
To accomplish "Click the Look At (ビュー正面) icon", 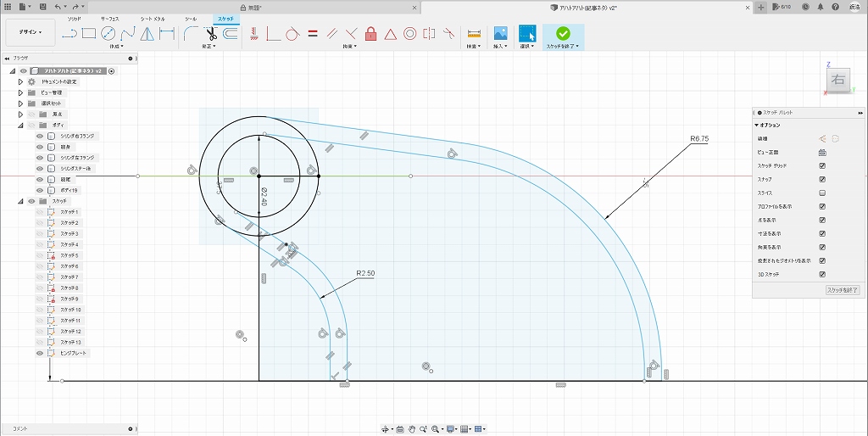I will [x=821, y=152].
